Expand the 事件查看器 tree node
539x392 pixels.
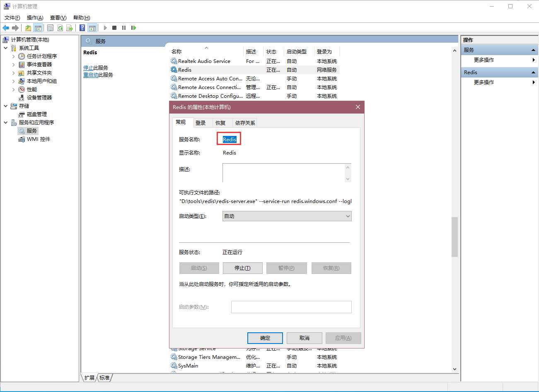[14, 65]
